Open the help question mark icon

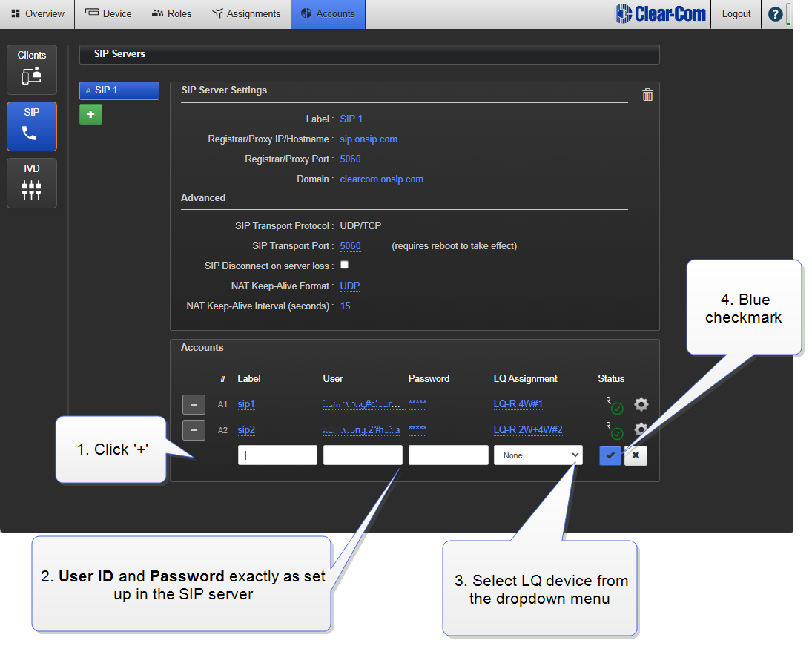point(775,14)
